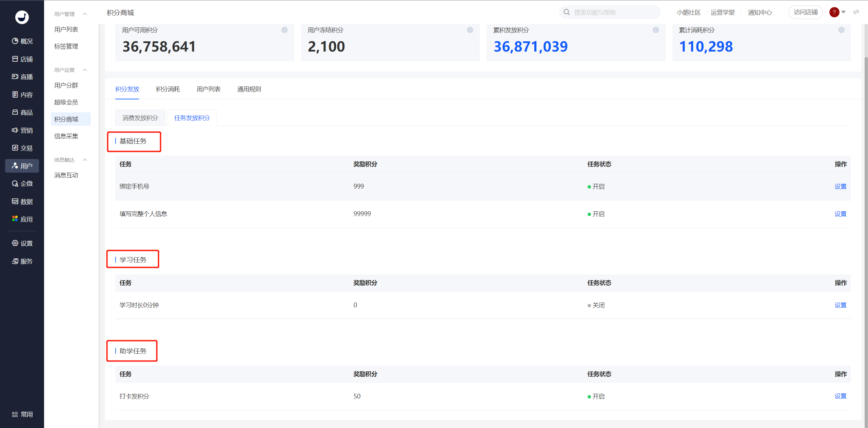Viewport: 868px width, 428px height.
Task: Collapse the 用户管理 menu group
Action: [x=85, y=14]
